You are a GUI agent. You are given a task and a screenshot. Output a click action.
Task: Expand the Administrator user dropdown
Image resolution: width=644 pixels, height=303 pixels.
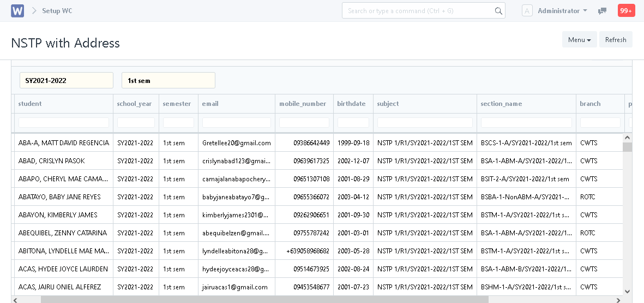(x=563, y=11)
